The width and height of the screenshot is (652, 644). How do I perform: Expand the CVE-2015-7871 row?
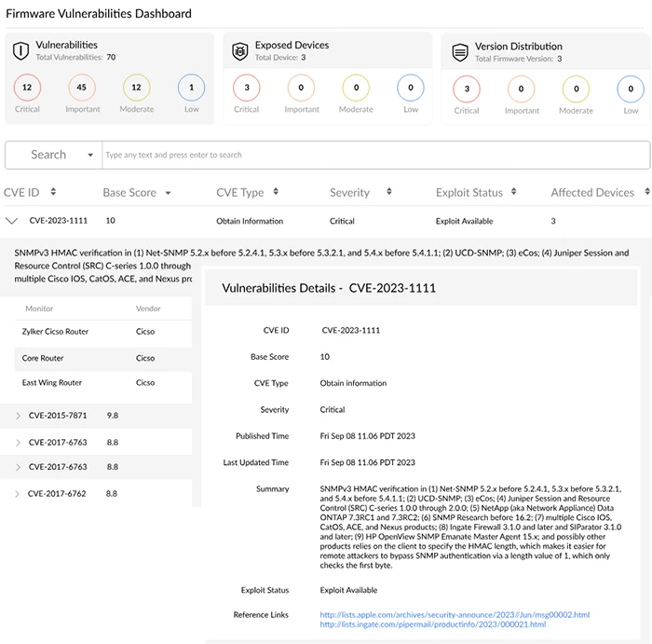(x=18, y=416)
